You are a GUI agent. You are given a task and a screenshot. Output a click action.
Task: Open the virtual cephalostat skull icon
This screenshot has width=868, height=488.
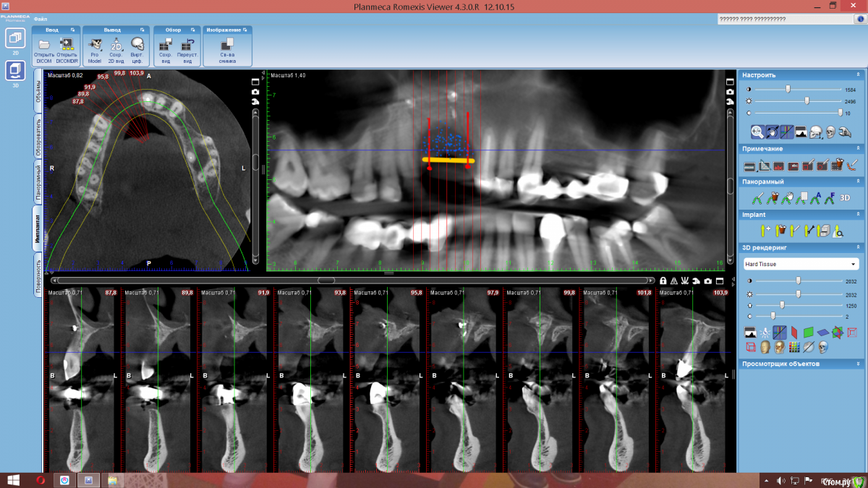(x=137, y=48)
